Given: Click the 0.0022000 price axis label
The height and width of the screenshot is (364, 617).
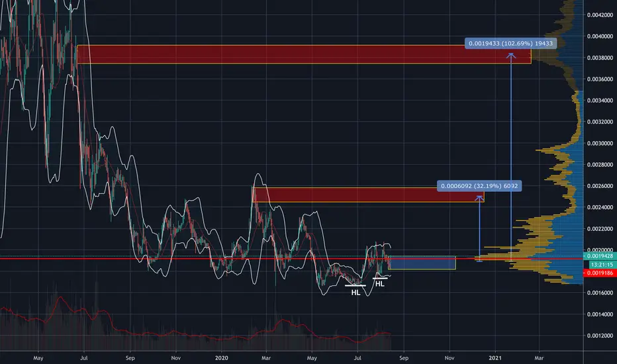Looking at the screenshot, I should coord(600,228).
